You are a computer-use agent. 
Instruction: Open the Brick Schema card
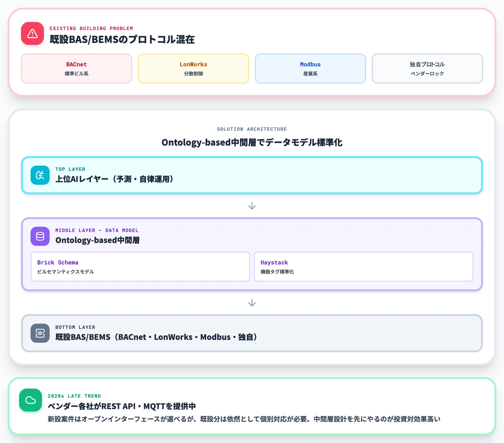140,267
